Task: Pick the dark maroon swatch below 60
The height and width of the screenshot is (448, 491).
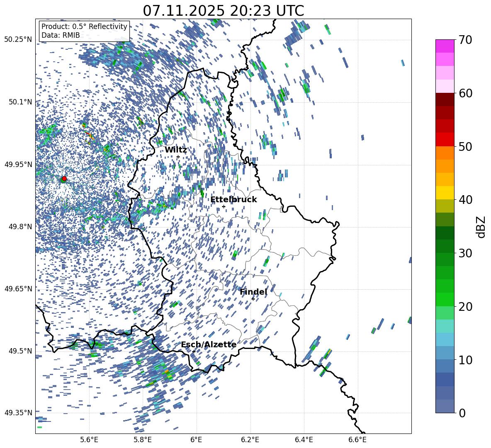Action: tap(445, 99)
